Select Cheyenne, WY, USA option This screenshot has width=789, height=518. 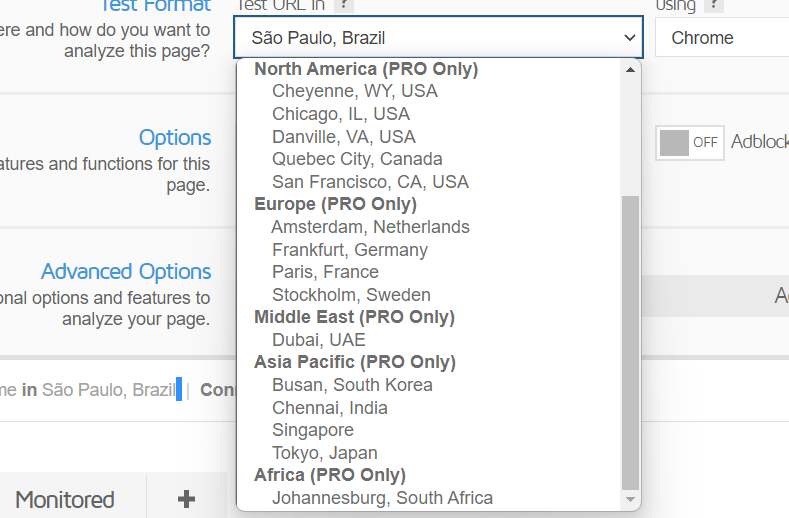tap(355, 91)
